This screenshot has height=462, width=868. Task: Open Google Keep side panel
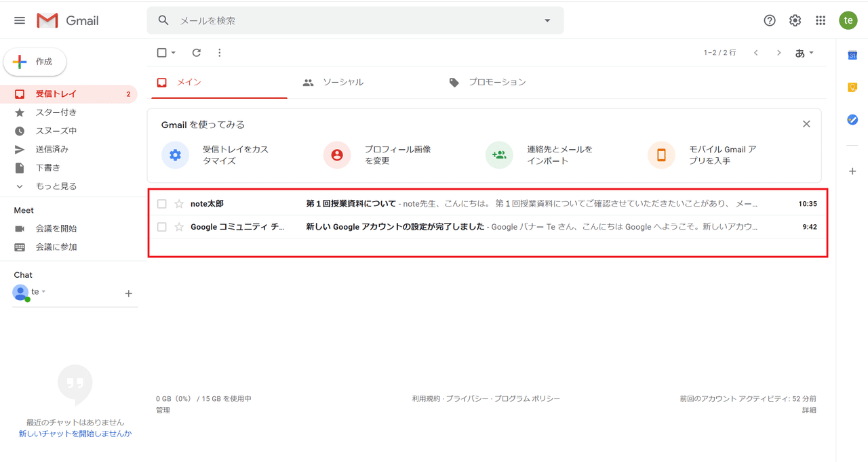[x=852, y=87]
